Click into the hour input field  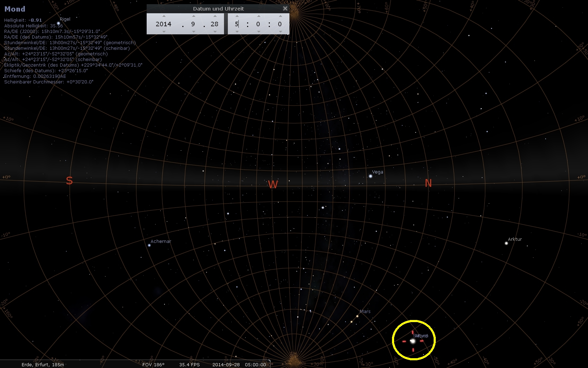(237, 24)
